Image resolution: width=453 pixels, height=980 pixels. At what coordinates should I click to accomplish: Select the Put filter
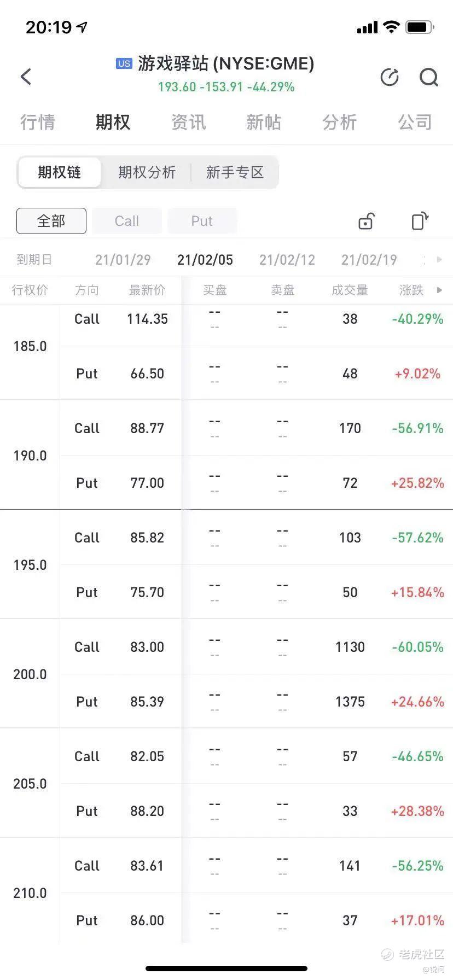pyautogui.click(x=202, y=221)
